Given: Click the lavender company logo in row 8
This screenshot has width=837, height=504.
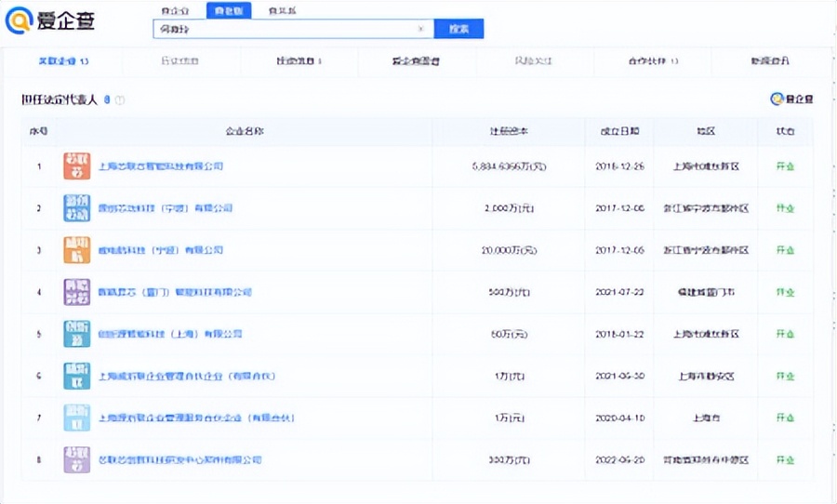Looking at the screenshot, I should (77, 459).
